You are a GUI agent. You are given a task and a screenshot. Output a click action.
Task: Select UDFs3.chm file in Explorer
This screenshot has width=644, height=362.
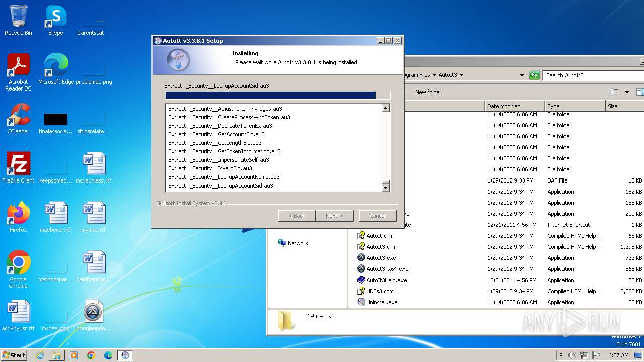[x=380, y=291]
